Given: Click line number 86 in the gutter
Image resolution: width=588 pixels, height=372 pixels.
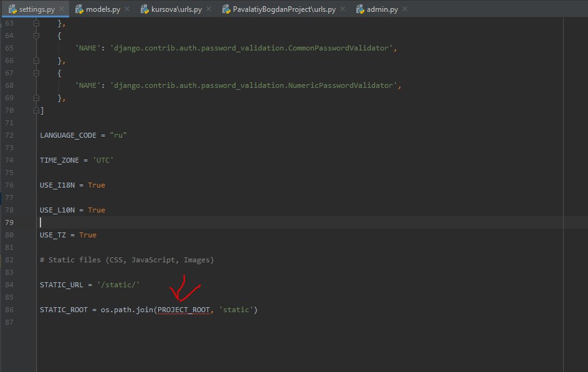Looking at the screenshot, I should [x=9, y=310].
